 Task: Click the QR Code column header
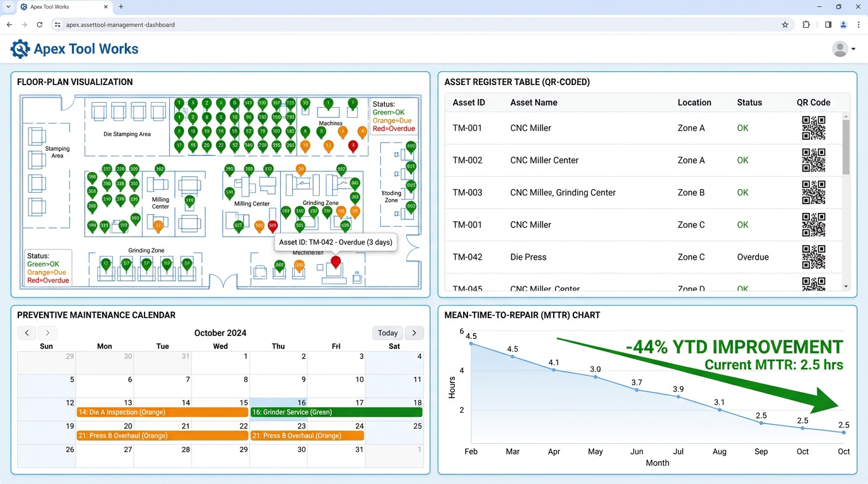pos(813,103)
